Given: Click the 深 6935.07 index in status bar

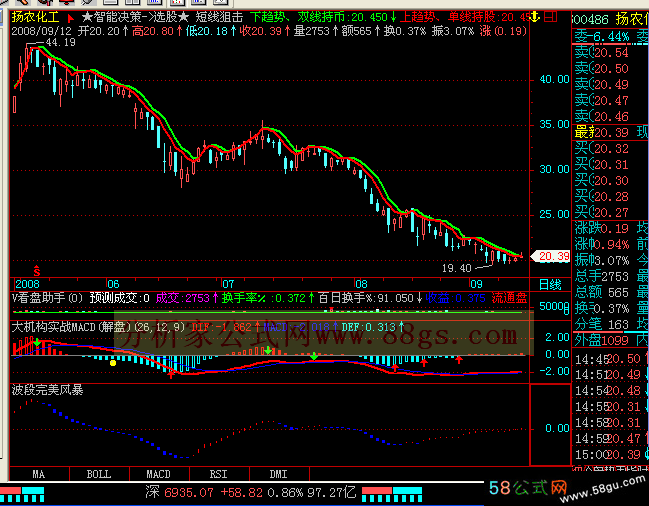Looking at the screenshot, I should 179,492.
